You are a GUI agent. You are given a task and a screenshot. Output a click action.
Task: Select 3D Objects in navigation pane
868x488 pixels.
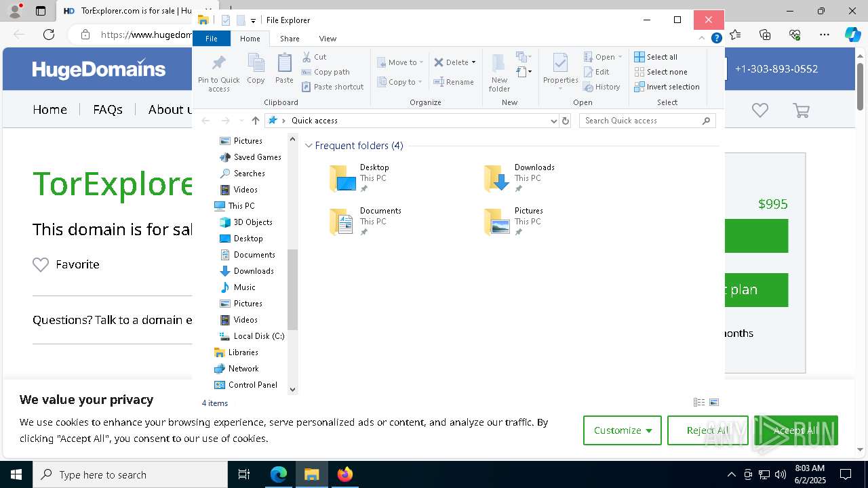tap(246, 222)
